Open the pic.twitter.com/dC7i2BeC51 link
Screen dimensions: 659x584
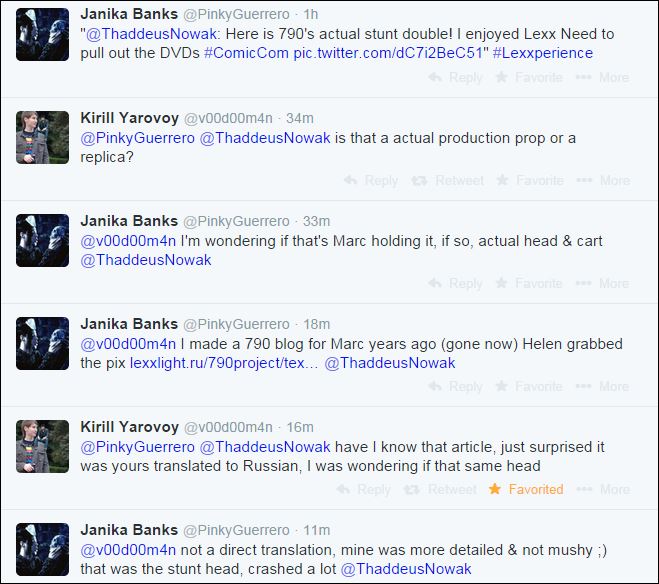[x=388, y=53]
